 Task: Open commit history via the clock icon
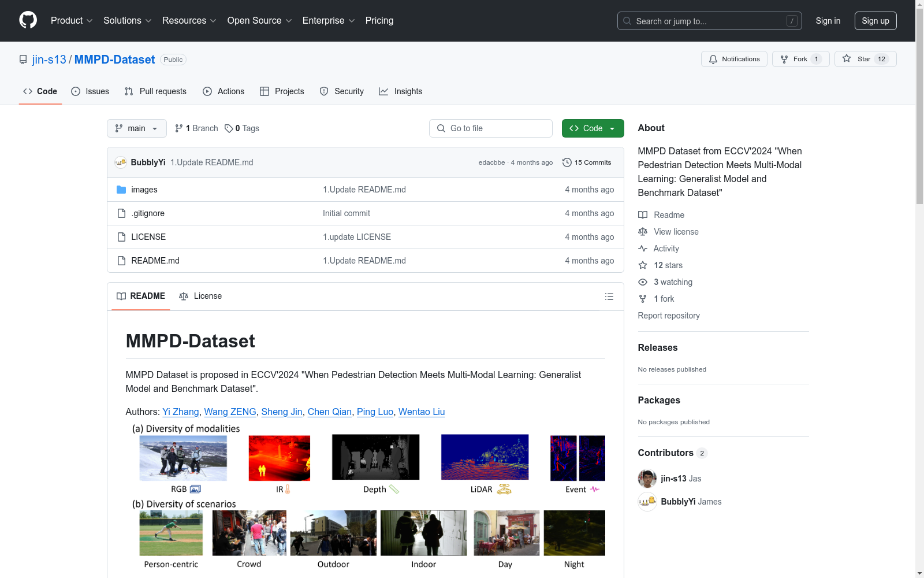[567, 162]
